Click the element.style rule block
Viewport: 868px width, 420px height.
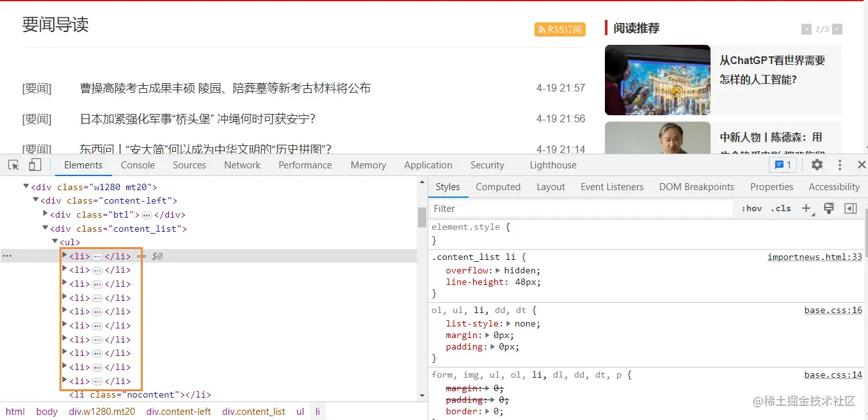[x=647, y=233]
